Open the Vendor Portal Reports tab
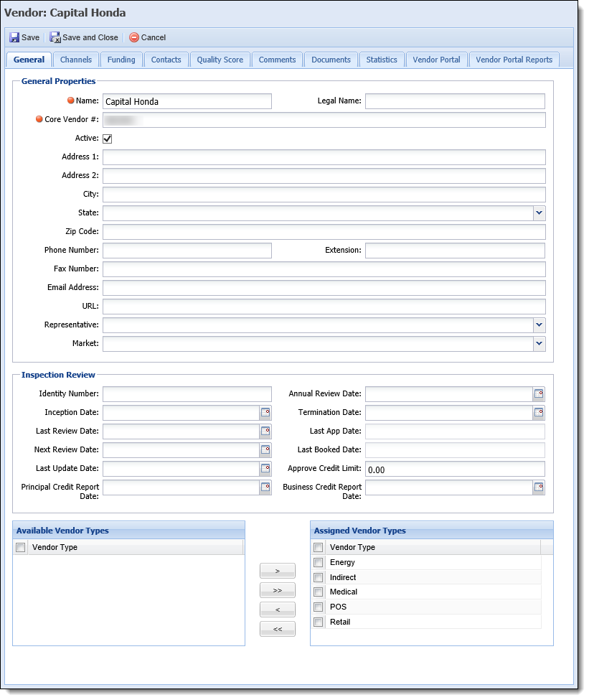The image size is (589, 700). 514,60
